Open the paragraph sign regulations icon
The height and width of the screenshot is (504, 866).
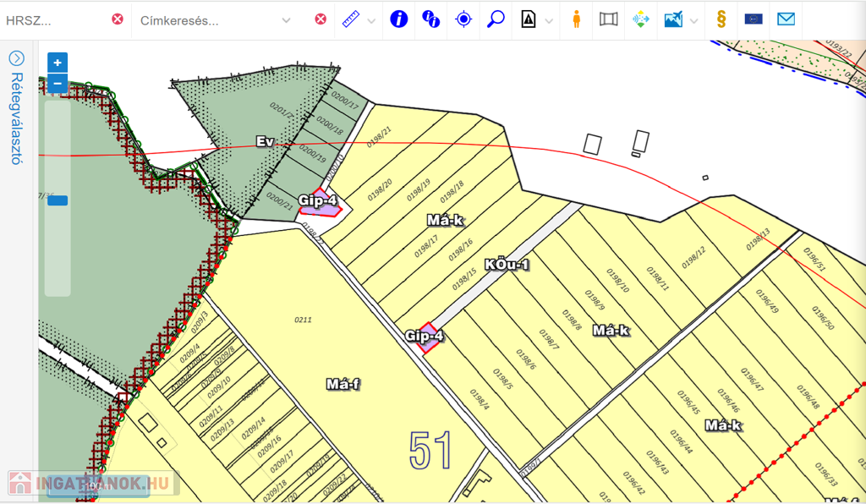(721, 19)
